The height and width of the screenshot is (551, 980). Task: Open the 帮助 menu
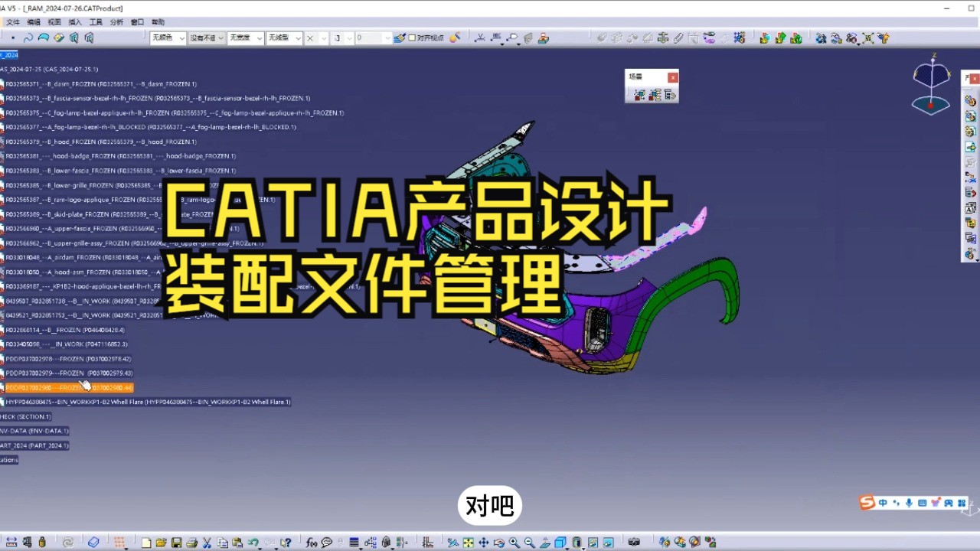158,22
